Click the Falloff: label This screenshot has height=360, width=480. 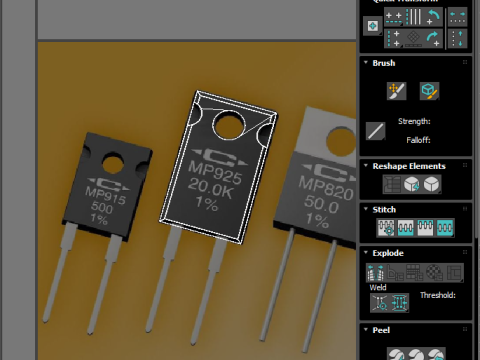(418, 140)
